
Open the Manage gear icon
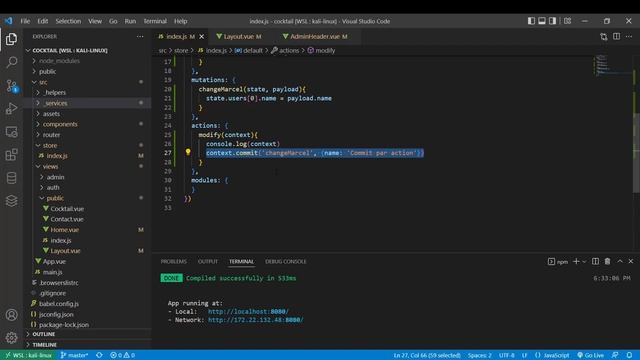pyautogui.click(x=11, y=338)
